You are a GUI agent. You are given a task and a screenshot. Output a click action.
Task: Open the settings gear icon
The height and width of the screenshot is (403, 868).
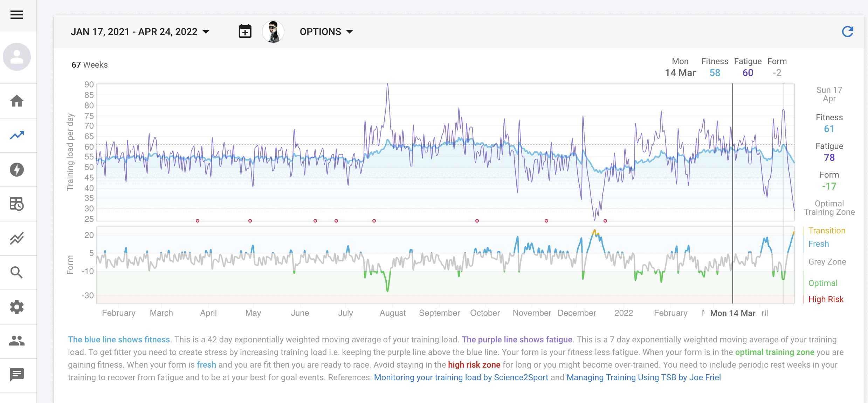(x=16, y=307)
